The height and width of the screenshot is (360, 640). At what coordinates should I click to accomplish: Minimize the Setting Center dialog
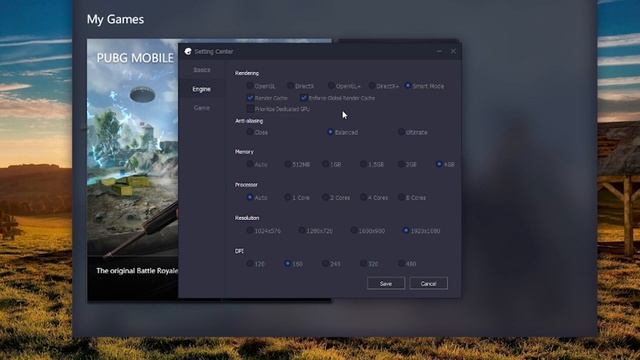coord(439,51)
